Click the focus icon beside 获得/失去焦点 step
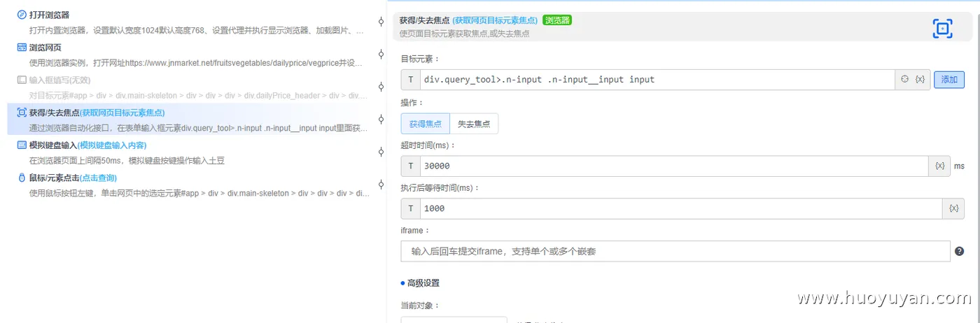Viewport: 980px width, 323px height. 22,113
